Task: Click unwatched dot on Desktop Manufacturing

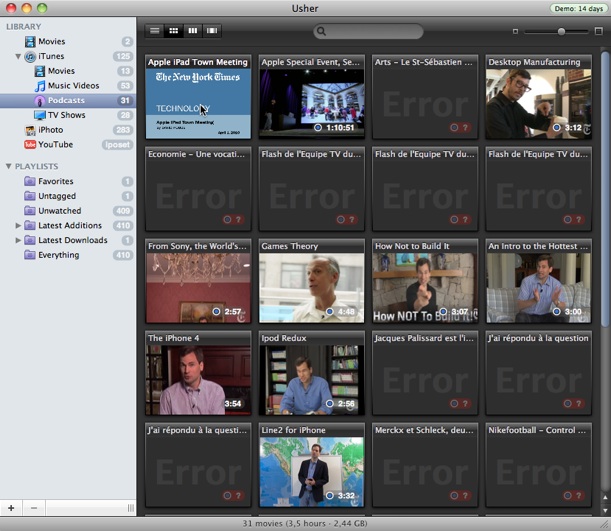Action: [x=557, y=127]
